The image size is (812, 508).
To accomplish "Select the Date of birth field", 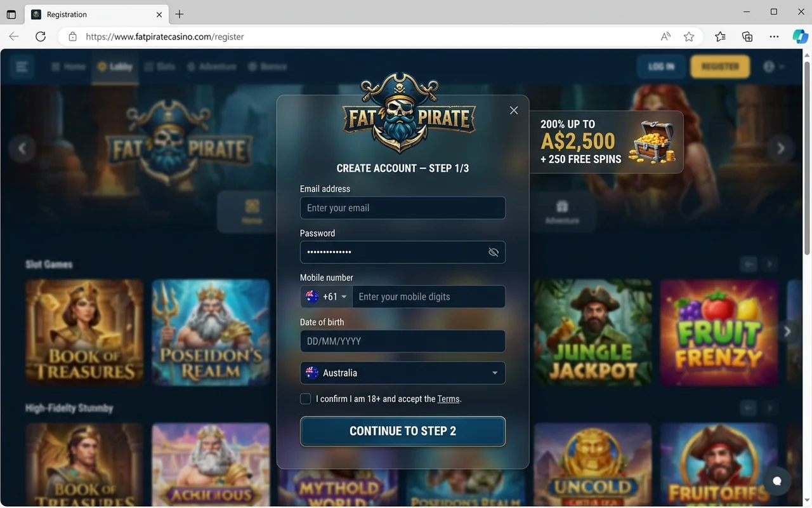I will [403, 341].
